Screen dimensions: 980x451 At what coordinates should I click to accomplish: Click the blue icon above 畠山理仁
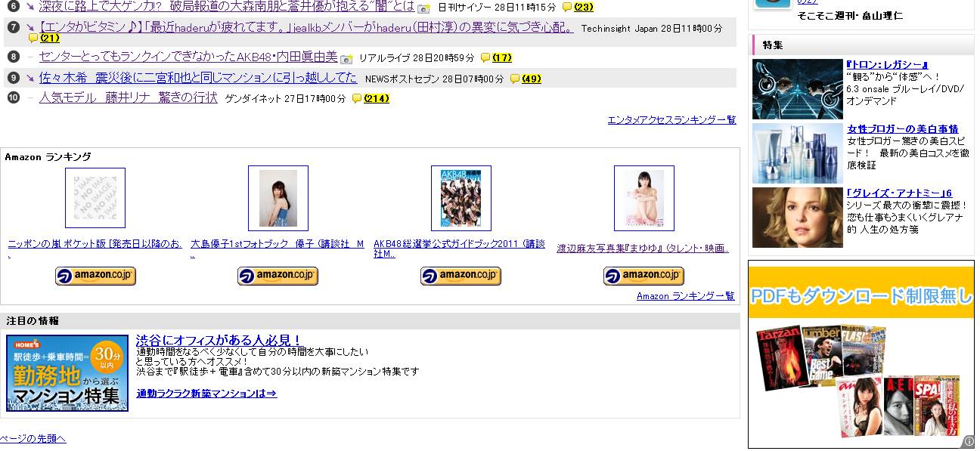773,4
